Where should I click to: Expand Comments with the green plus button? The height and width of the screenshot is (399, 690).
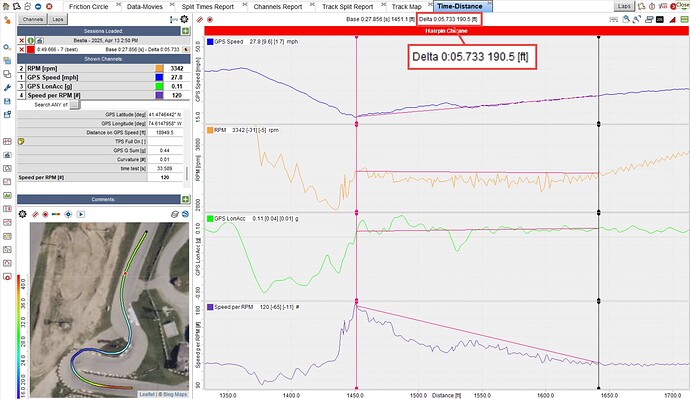(186, 200)
